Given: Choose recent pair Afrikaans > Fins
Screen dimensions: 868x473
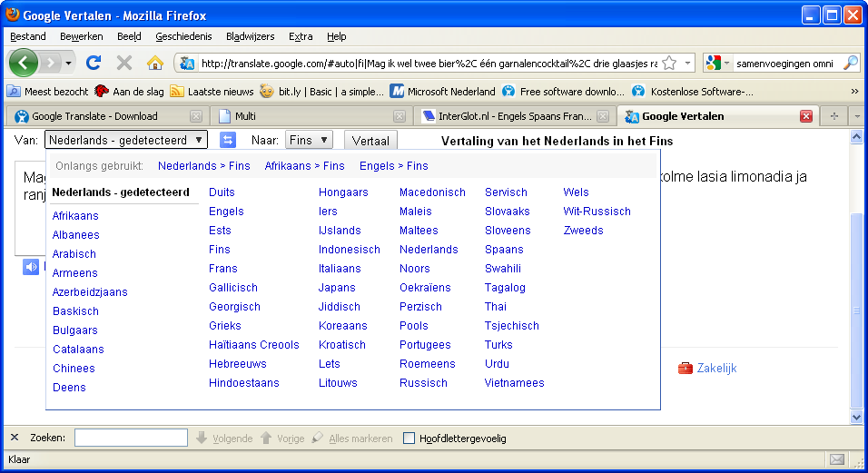Looking at the screenshot, I should (x=304, y=166).
